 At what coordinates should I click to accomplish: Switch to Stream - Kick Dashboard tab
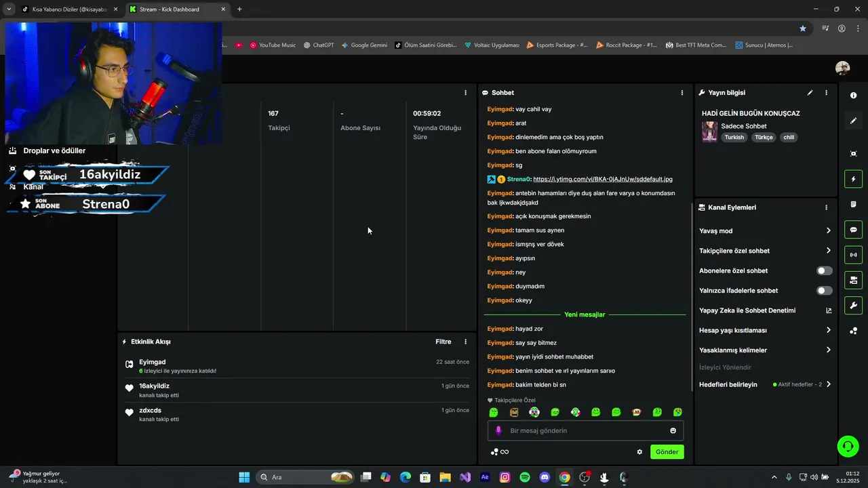[178, 9]
